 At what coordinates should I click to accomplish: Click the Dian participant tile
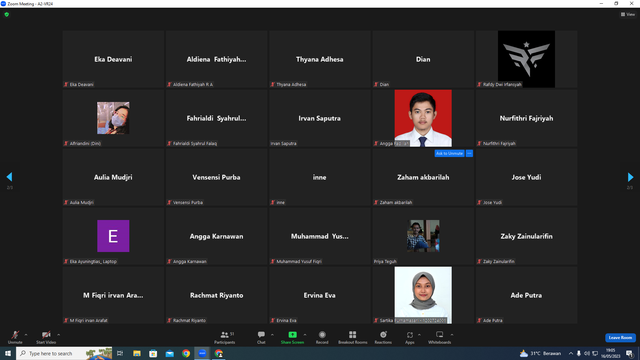click(423, 59)
